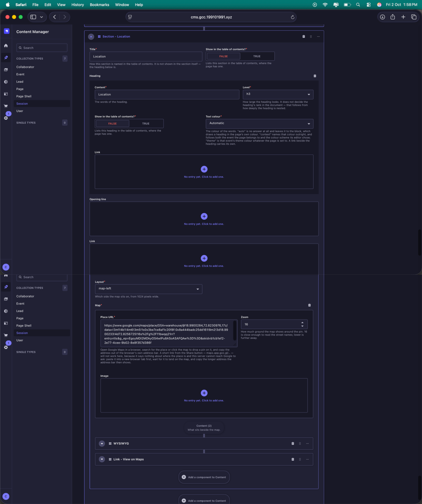Show Safari downloads
This screenshot has height=504, width=422.
(x=382, y=17)
